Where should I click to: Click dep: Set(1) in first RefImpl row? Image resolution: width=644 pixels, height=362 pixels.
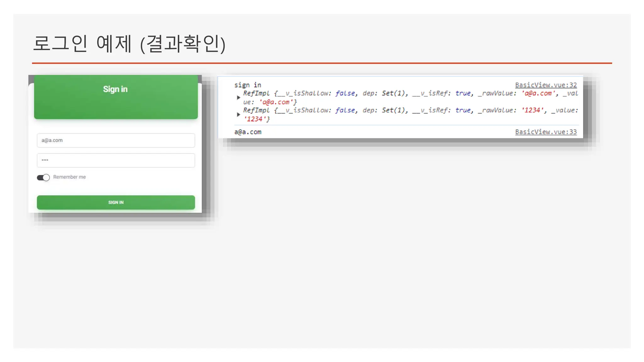coord(385,93)
